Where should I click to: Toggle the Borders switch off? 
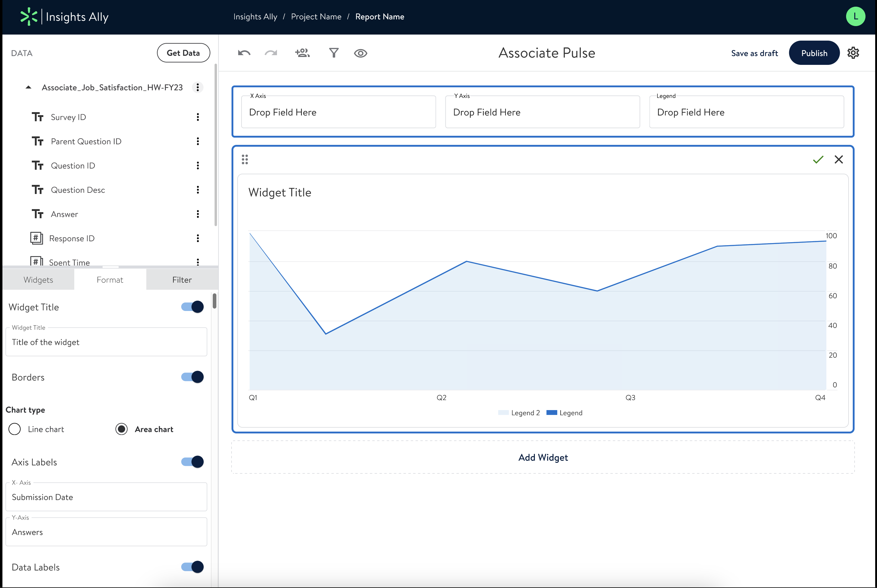pos(192,377)
